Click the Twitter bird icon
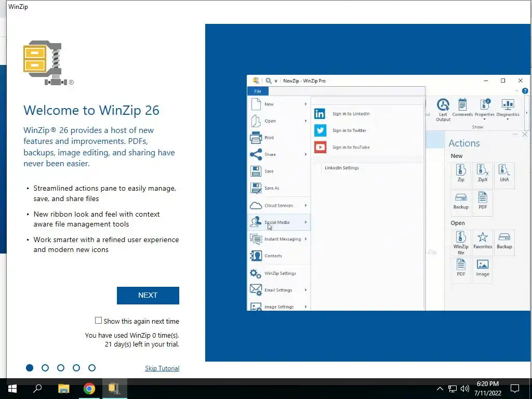This screenshot has height=399, width=532. pos(320,130)
